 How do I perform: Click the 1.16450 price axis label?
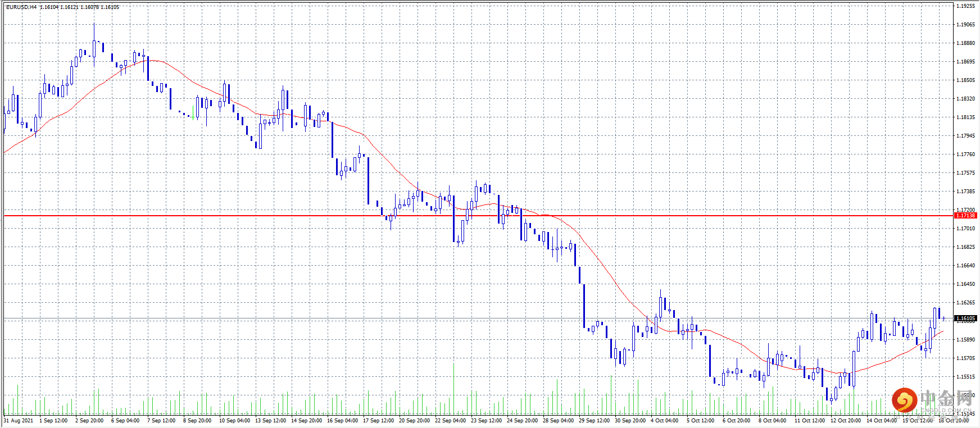pos(966,284)
